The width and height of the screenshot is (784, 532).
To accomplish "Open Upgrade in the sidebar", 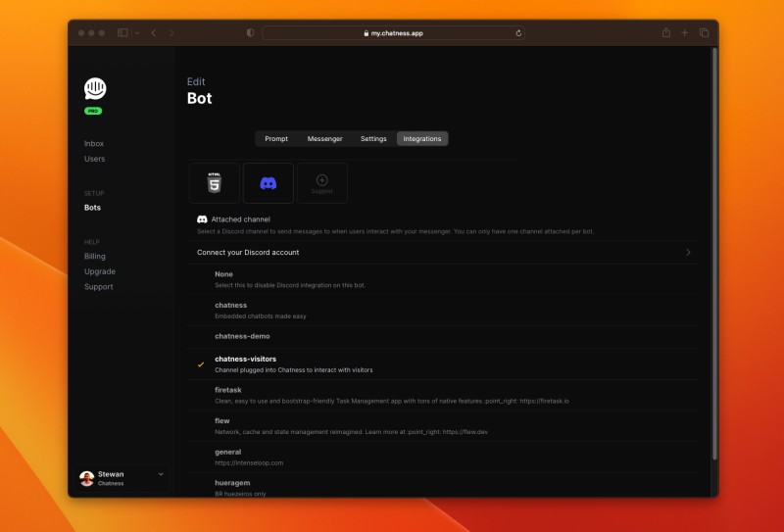I will [100, 271].
